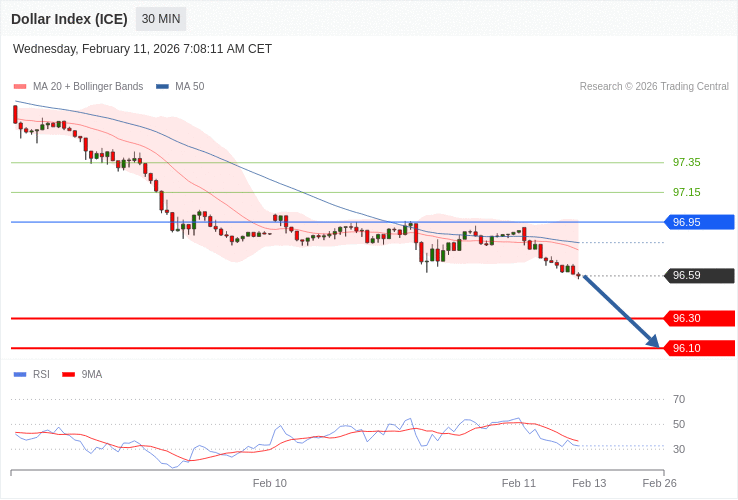738x500 pixels.
Task: Click the blue 96.95 pivot price tag
Action: (699, 222)
